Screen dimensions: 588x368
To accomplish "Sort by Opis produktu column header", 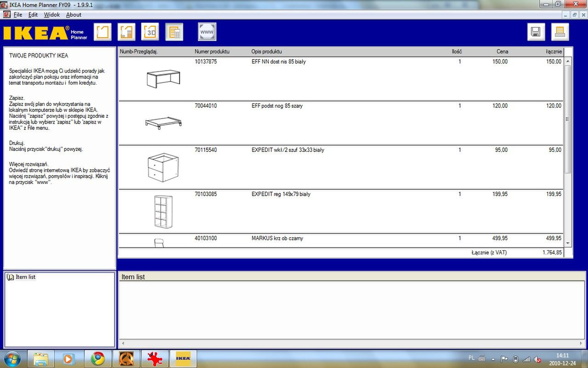I will (x=266, y=52).
